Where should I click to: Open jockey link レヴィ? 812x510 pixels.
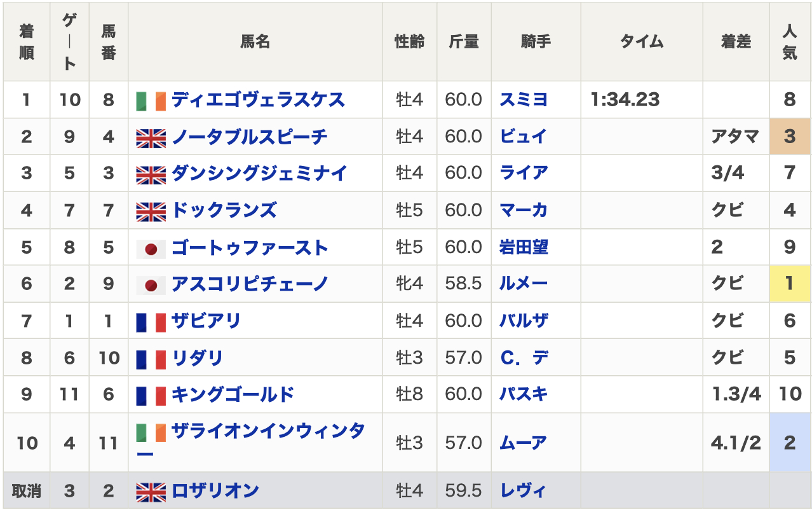pyautogui.click(x=524, y=491)
